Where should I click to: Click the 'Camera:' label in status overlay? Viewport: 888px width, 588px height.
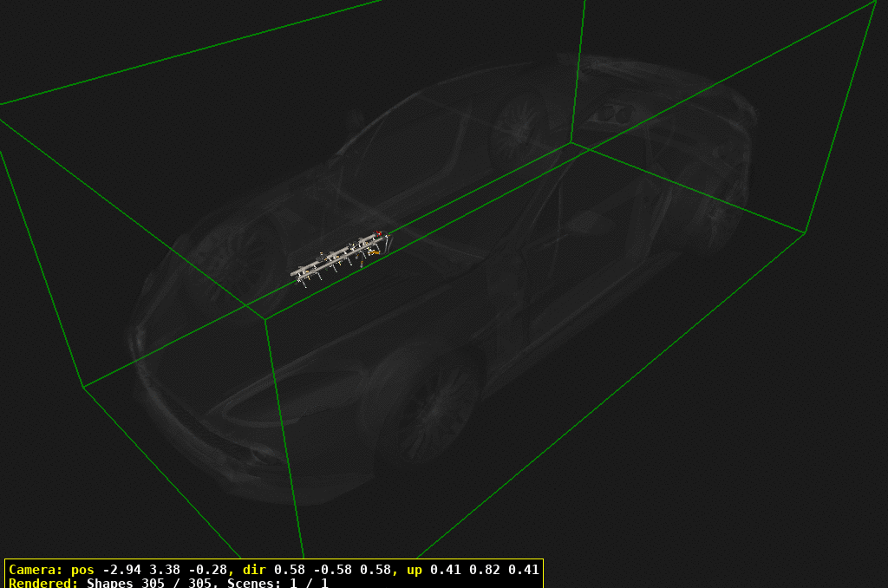tap(35, 570)
